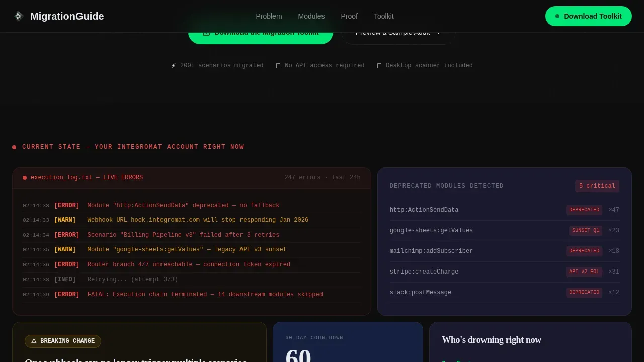Click the warning icon in Breaking Change badge

(34, 341)
